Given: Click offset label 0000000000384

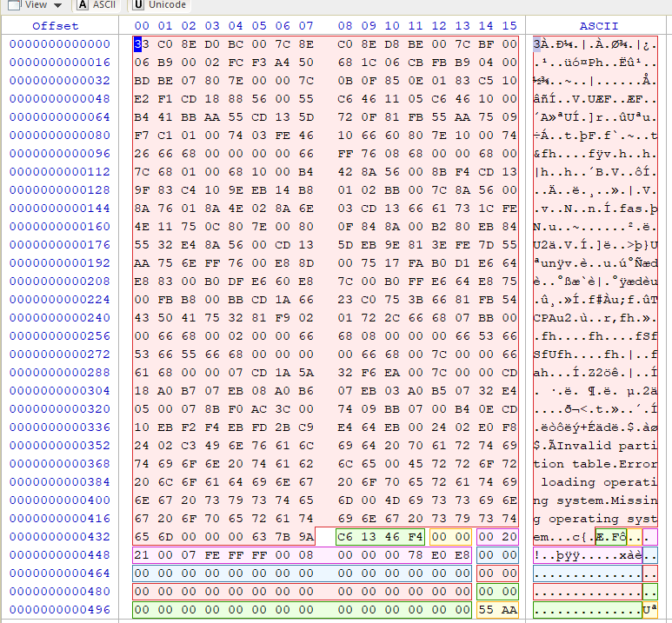Looking at the screenshot, I should (x=60, y=482).
